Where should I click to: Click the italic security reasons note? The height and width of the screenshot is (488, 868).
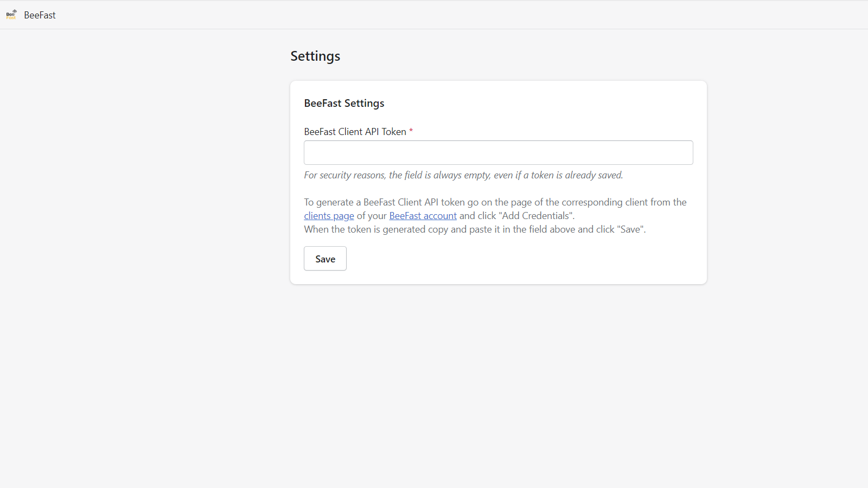point(463,175)
